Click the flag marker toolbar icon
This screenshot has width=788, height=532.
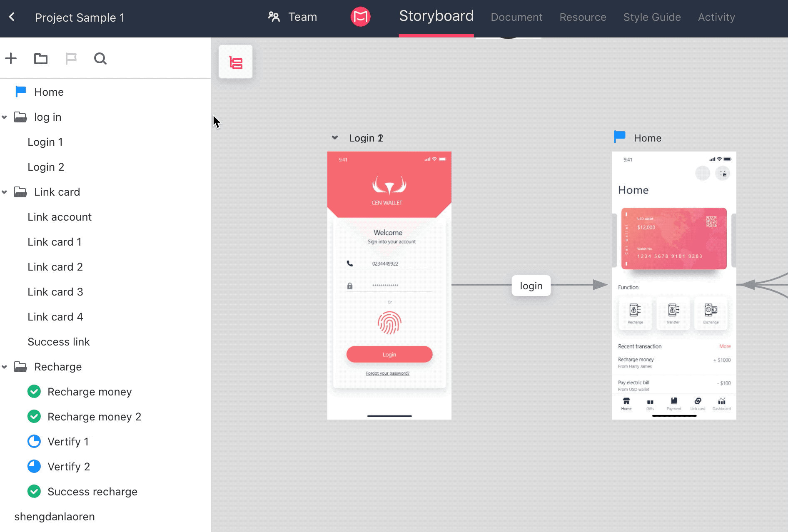coord(71,59)
